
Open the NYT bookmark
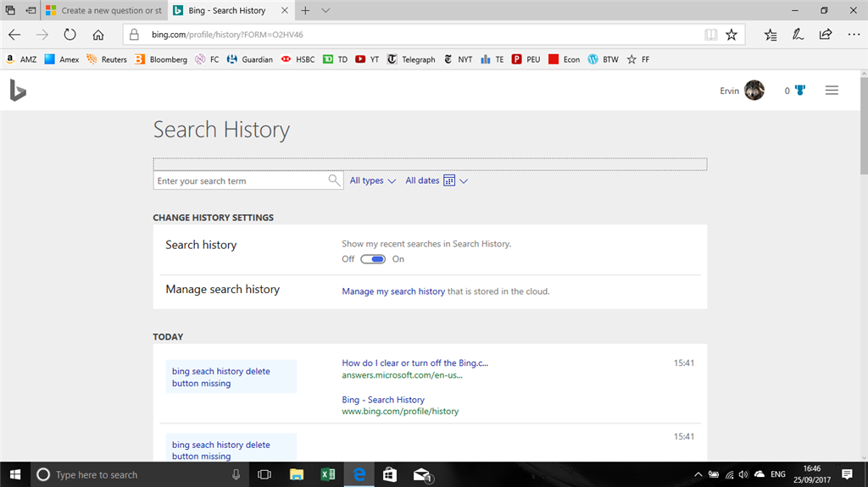(458, 59)
